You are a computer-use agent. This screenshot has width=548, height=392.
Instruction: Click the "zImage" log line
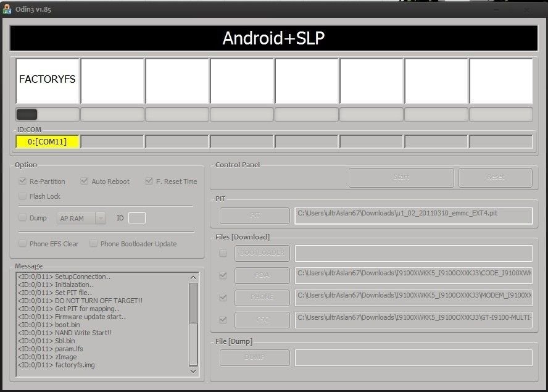[47, 357]
